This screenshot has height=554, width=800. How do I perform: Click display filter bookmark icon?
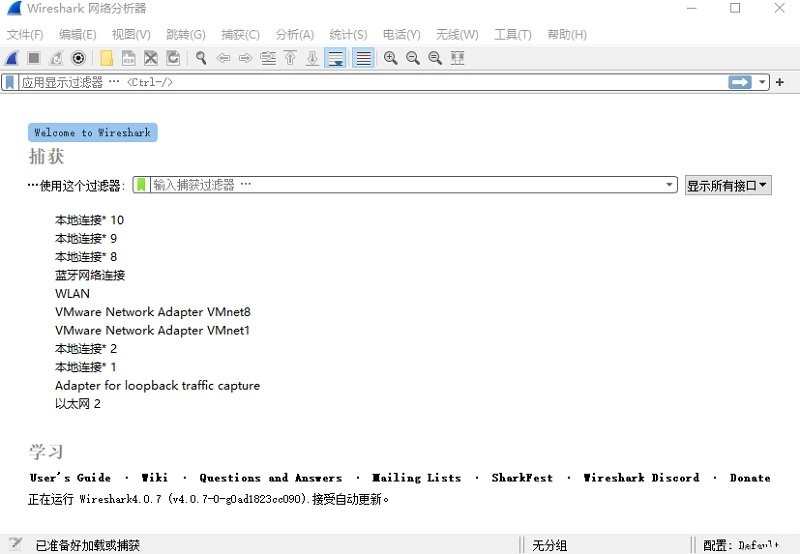[10, 82]
